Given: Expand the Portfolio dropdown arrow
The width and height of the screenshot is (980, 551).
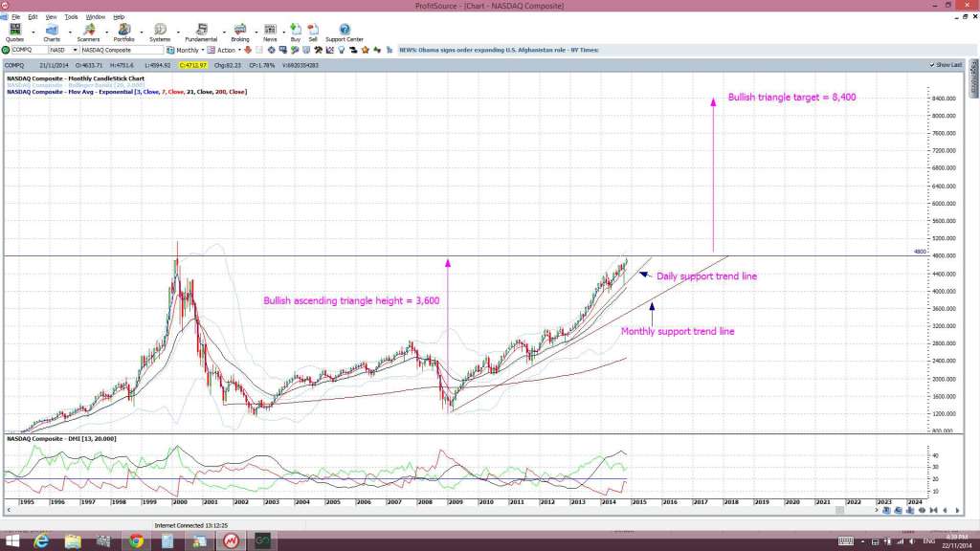Looking at the screenshot, I should [x=142, y=32].
